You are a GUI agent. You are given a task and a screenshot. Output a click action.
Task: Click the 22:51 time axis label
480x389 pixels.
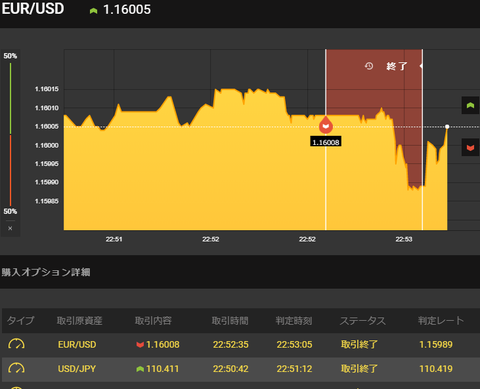[x=114, y=239]
